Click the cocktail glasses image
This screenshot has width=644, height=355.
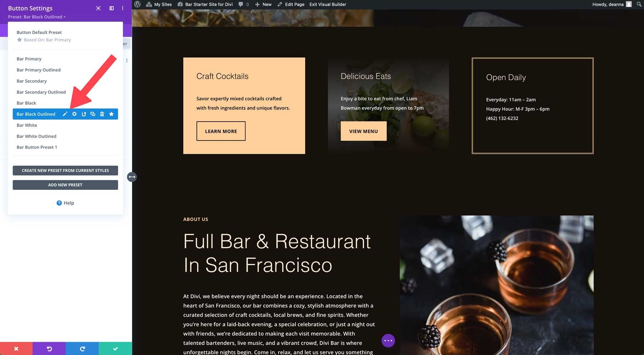[x=497, y=285]
